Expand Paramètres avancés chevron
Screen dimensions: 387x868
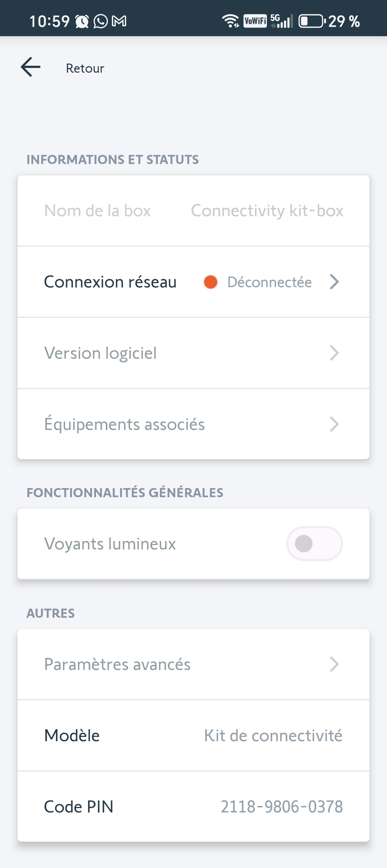(x=334, y=664)
